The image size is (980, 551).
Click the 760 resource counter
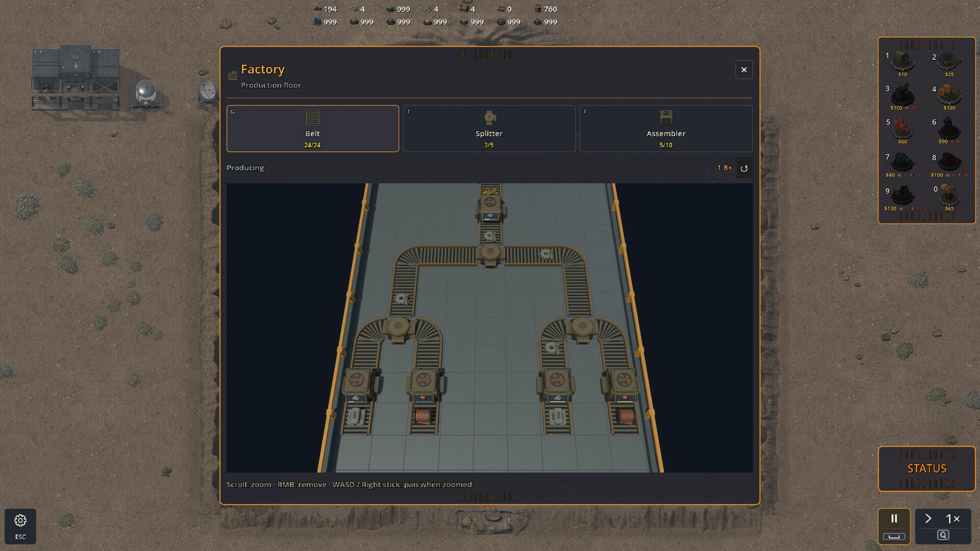546,9
